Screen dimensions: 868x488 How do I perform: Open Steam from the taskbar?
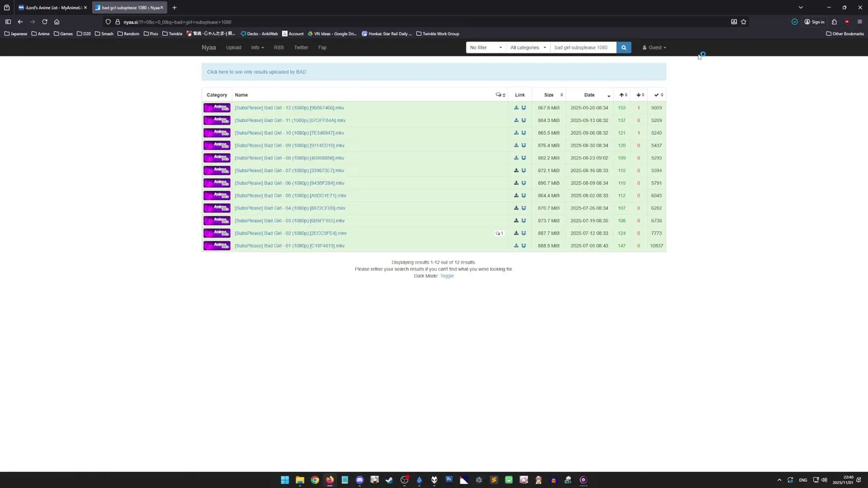pyautogui.click(x=389, y=480)
